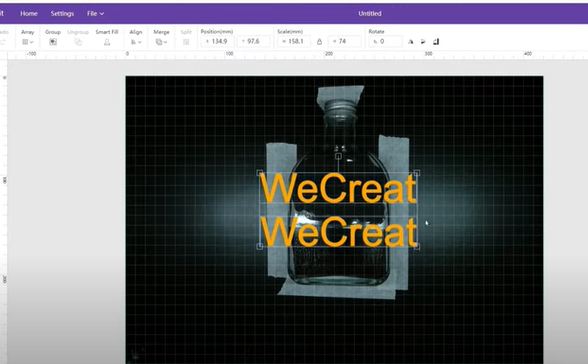Select the lower WeCreat text object
Screen dimensions: 588x364
coord(339,232)
